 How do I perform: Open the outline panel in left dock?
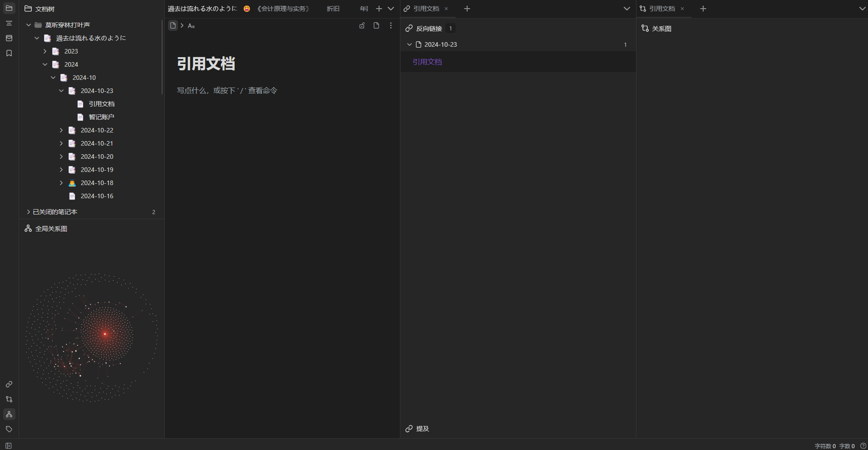tap(9, 23)
